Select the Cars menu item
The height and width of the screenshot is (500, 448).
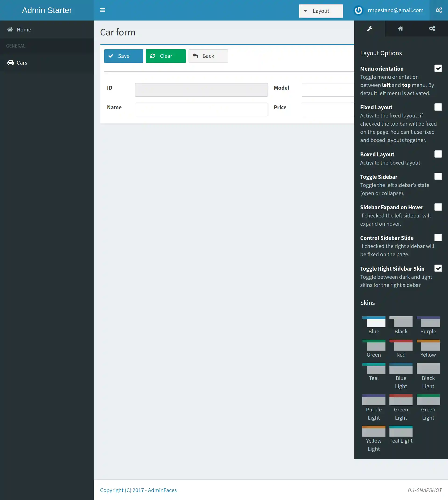coord(22,62)
